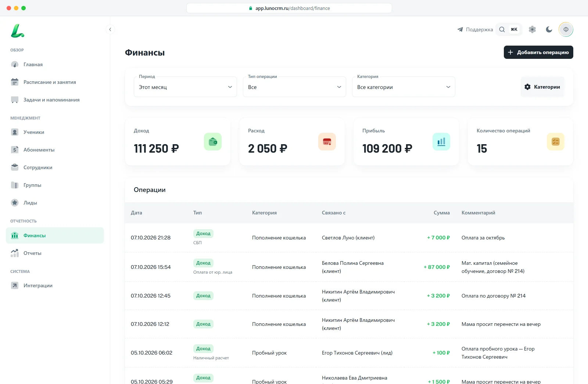Toggle dark mode moon icon

pos(549,29)
